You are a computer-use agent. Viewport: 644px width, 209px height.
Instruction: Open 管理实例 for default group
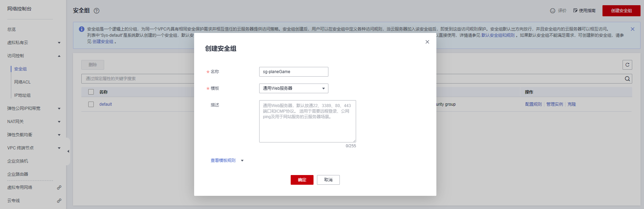pos(555,104)
